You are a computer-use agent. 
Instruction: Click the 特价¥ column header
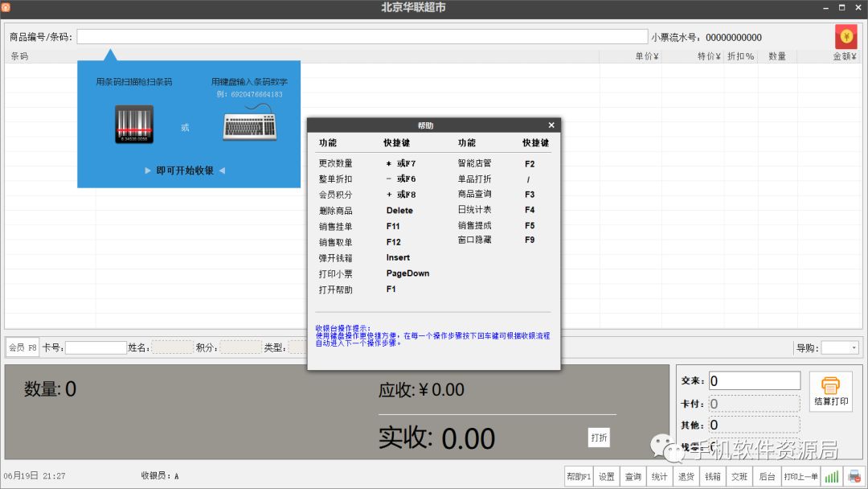coord(709,56)
